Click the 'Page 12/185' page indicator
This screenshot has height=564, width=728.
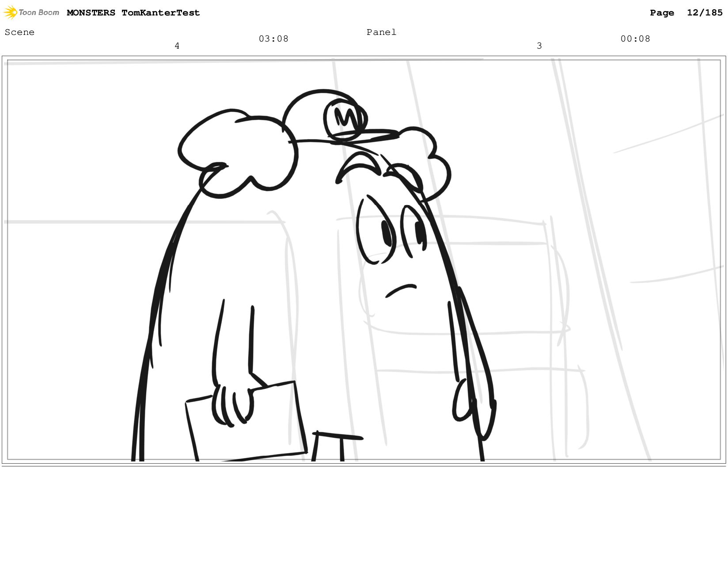click(686, 13)
